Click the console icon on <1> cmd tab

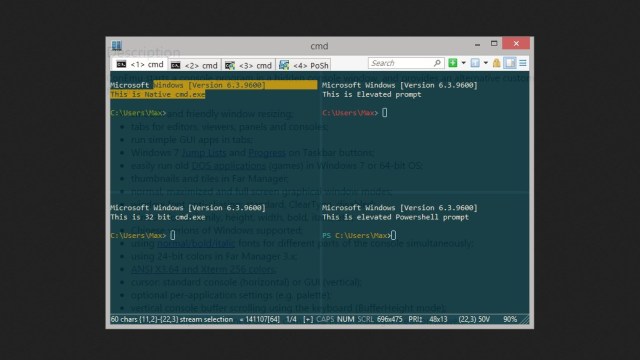point(121,64)
